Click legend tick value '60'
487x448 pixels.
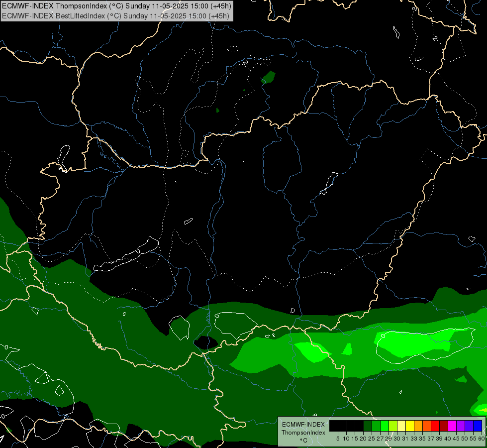(482, 439)
